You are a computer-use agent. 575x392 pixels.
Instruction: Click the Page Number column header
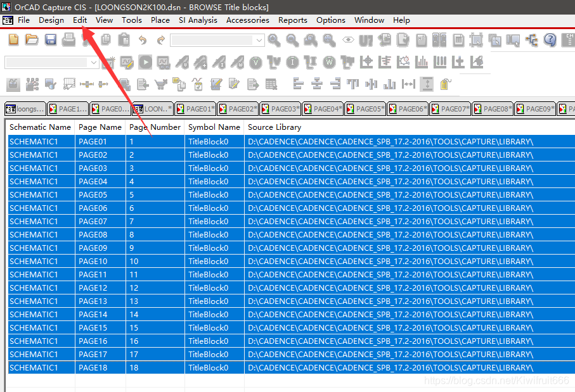click(x=155, y=127)
